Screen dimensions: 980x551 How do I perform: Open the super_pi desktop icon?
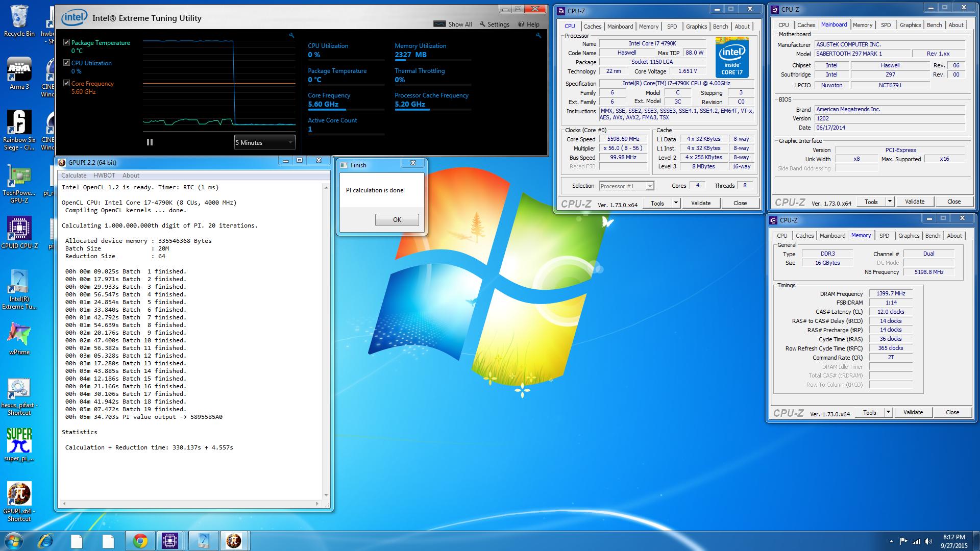pos(19,444)
